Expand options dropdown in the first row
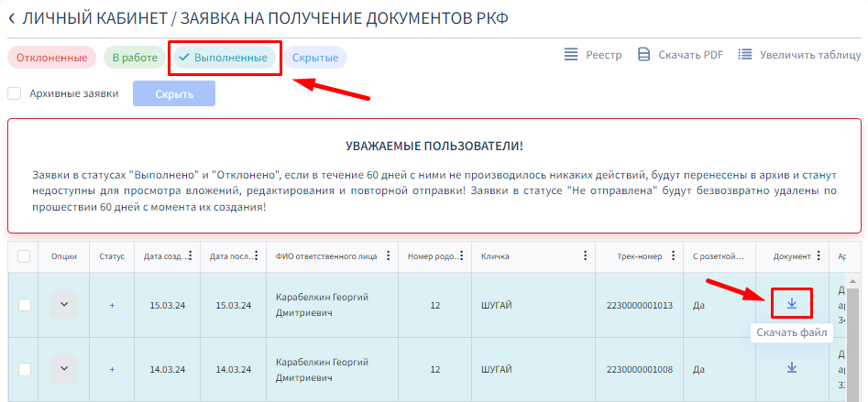 [64, 304]
